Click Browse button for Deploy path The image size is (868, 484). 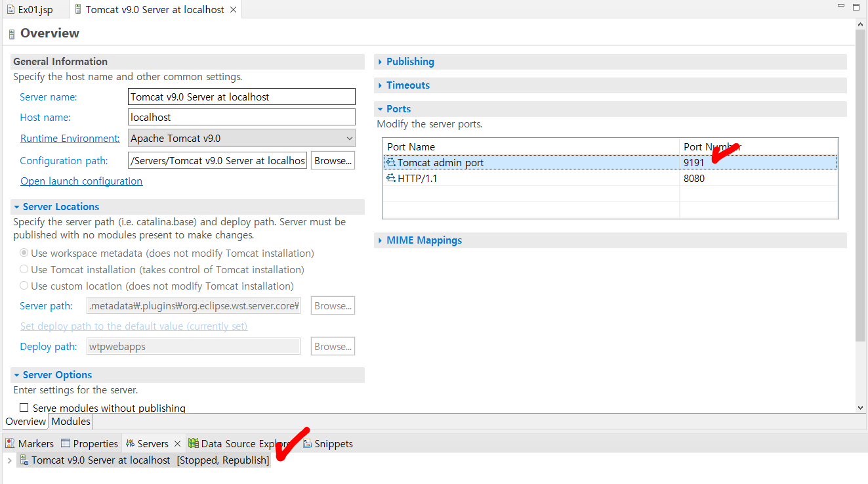[x=333, y=346]
